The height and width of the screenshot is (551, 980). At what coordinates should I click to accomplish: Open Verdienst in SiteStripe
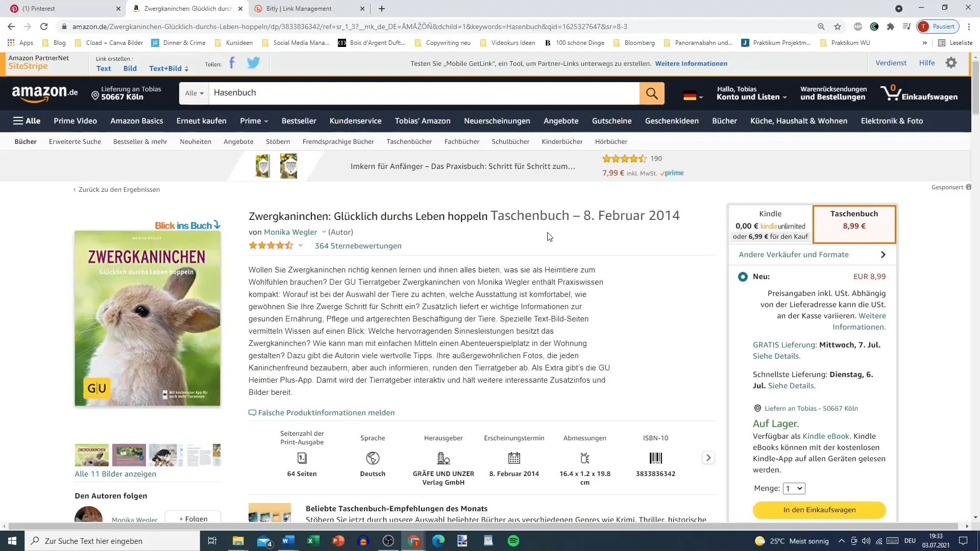pyautogui.click(x=891, y=63)
